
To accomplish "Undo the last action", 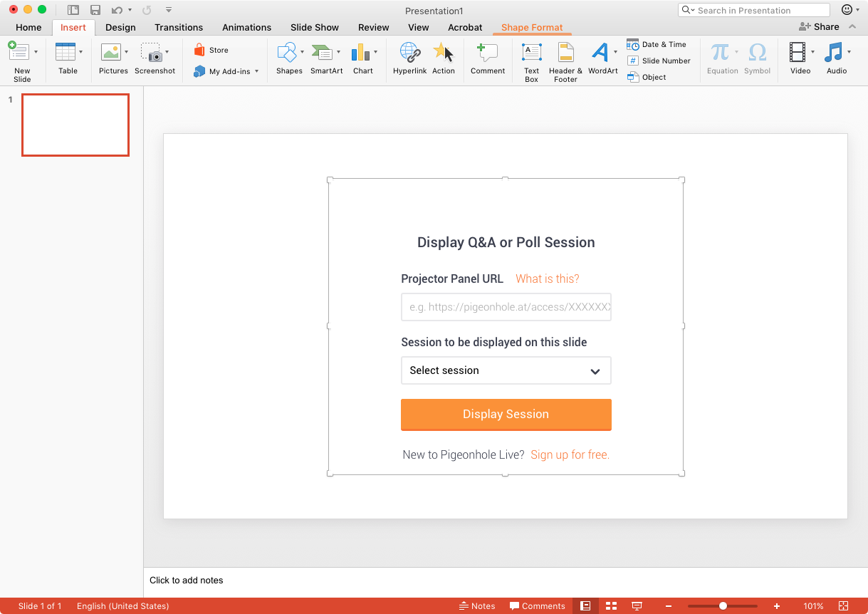I will [x=117, y=10].
